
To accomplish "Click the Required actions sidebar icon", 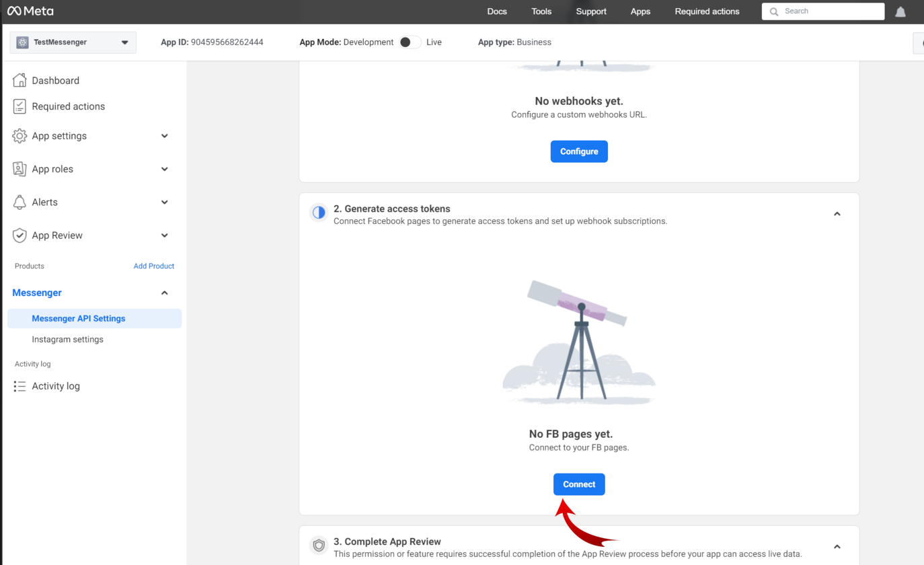I will (x=20, y=106).
